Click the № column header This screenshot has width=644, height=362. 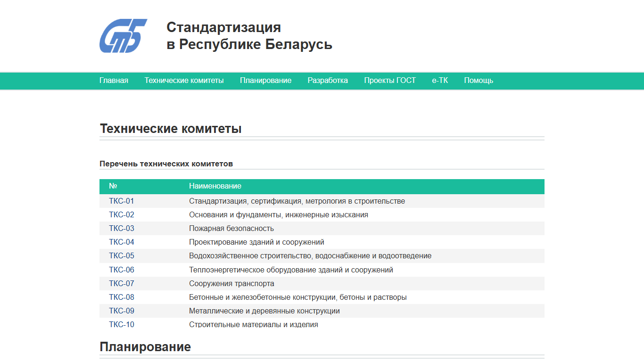(113, 186)
